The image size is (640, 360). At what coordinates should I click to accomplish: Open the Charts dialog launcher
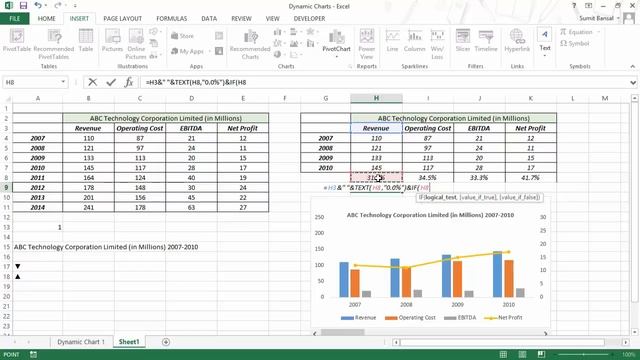coord(350,66)
